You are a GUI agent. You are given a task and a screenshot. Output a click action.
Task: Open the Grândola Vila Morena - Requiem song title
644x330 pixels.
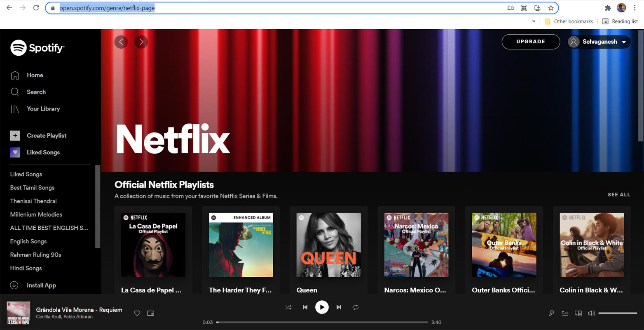click(x=79, y=310)
